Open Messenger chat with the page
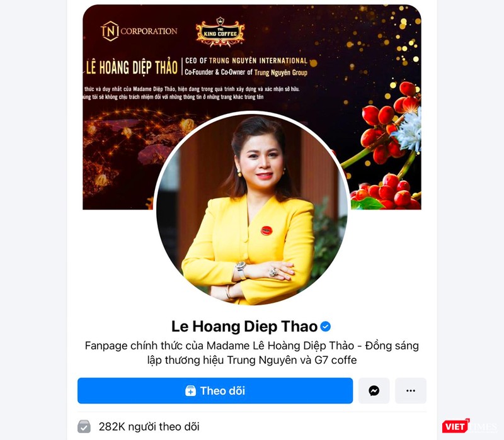Screen dimensions: 504x440 coord(374,390)
